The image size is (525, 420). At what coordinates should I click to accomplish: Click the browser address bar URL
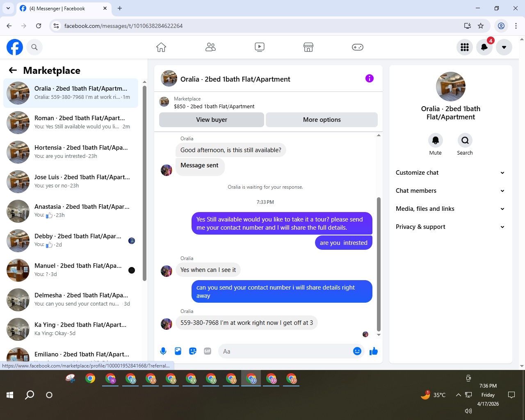(x=123, y=26)
